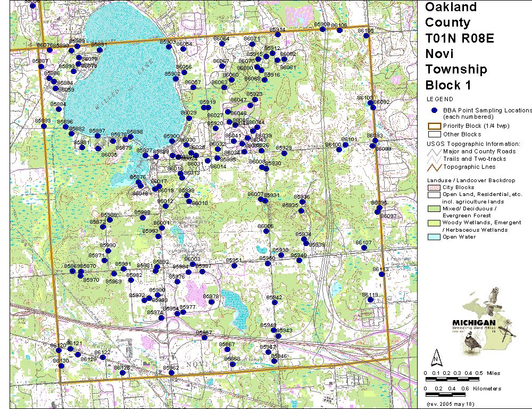Click the Open Water legend swatch
The height and width of the screenshot is (409, 532).
click(434, 237)
